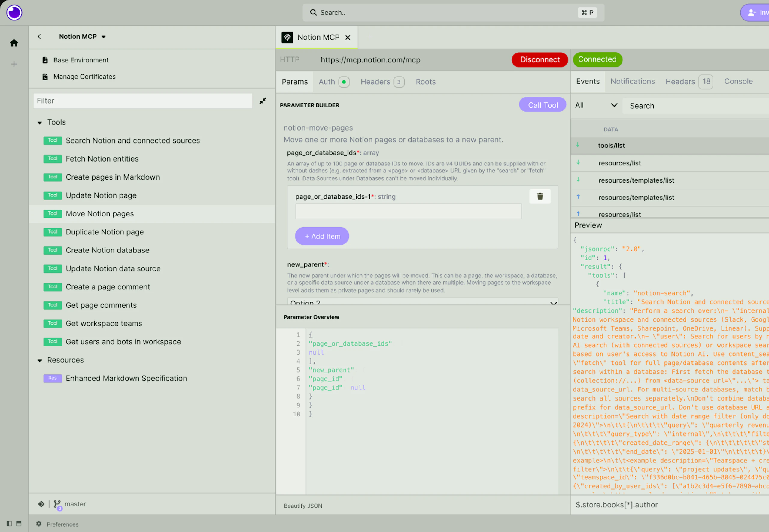Click the page_or_database_ids-1 text input field
The height and width of the screenshot is (532, 769).
pyautogui.click(x=408, y=211)
